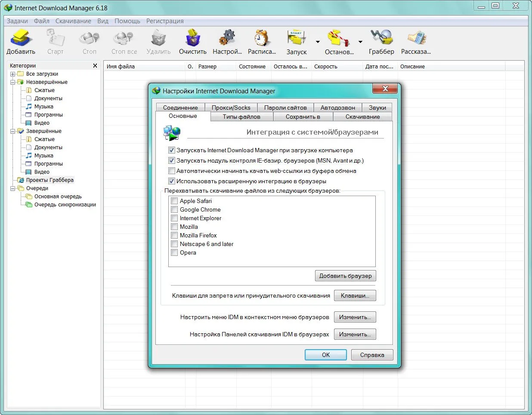Click the Стоп все toolbar icon
The width and height of the screenshot is (532, 415).
tap(124, 38)
